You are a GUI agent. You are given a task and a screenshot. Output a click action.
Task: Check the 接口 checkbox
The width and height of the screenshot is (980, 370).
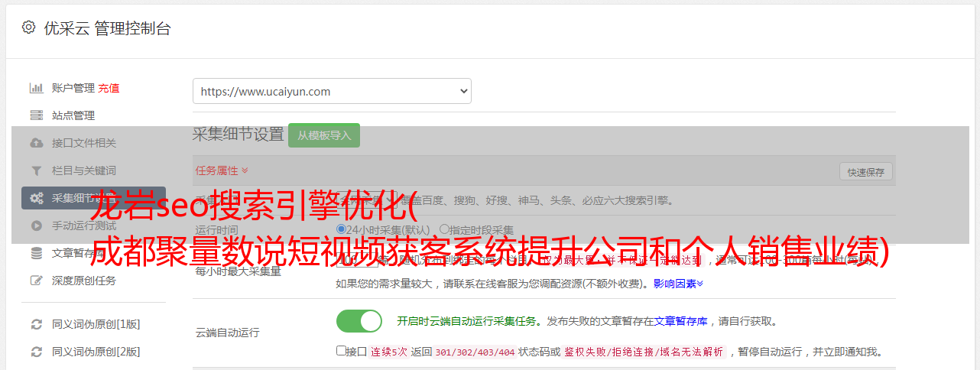341,351
